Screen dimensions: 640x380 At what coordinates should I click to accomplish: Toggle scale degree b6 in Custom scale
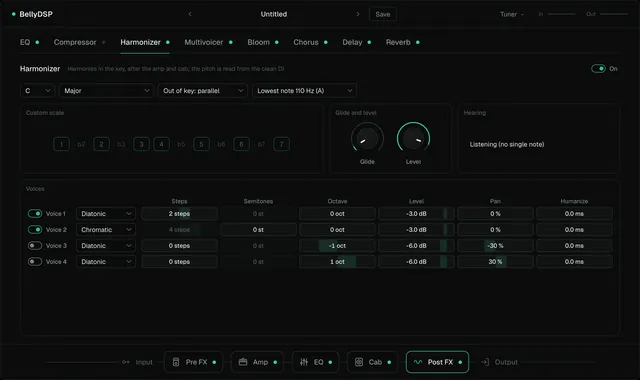coord(221,144)
